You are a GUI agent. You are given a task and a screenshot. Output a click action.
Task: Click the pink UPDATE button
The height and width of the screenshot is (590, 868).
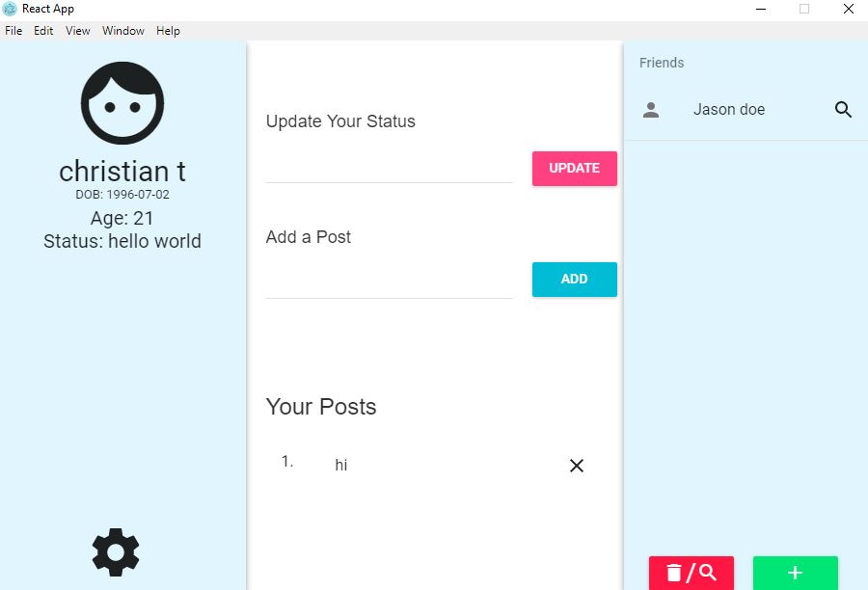point(575,169)
